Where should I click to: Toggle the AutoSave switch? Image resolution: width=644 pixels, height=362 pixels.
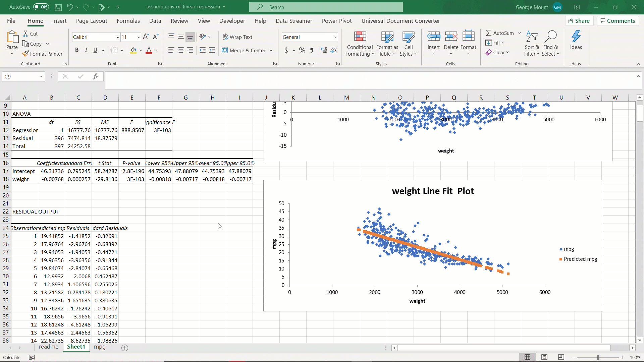coord(41,7)
